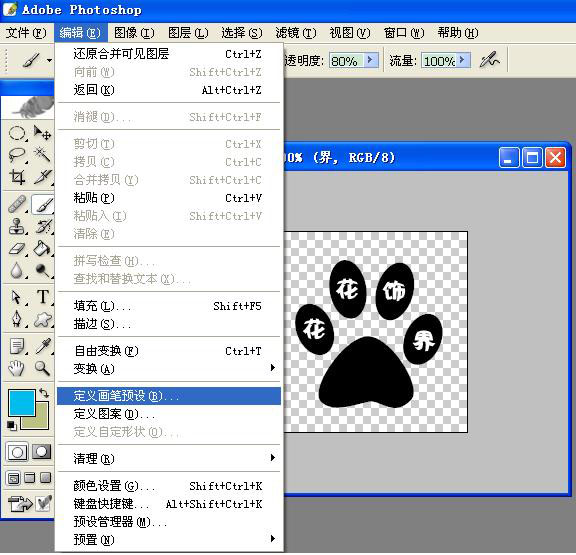Image resolution: width=576 pixels, height=555 pixels.
Task: Expand the 变换(A) submenu
Action: tap(273, 368)
